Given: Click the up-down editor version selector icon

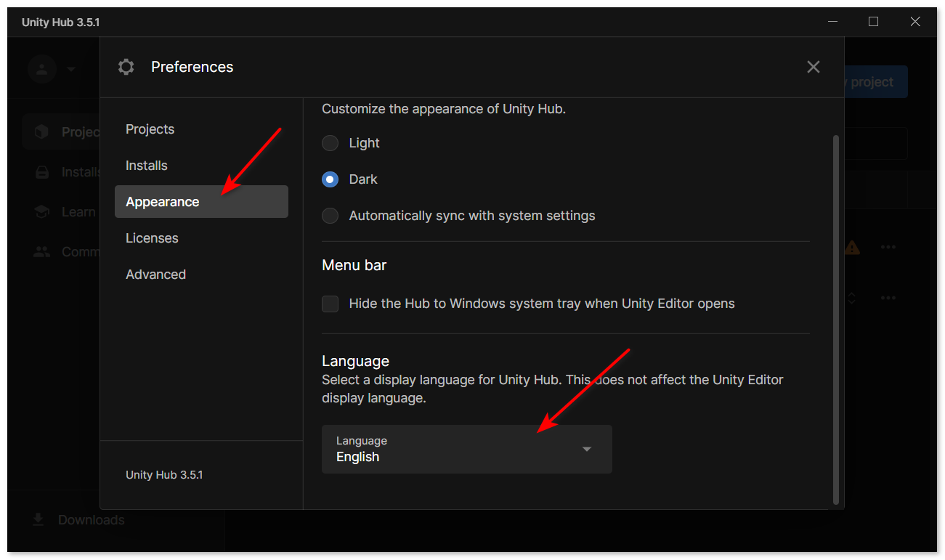Looking at the screenshot, I should (x=852, y=298).
